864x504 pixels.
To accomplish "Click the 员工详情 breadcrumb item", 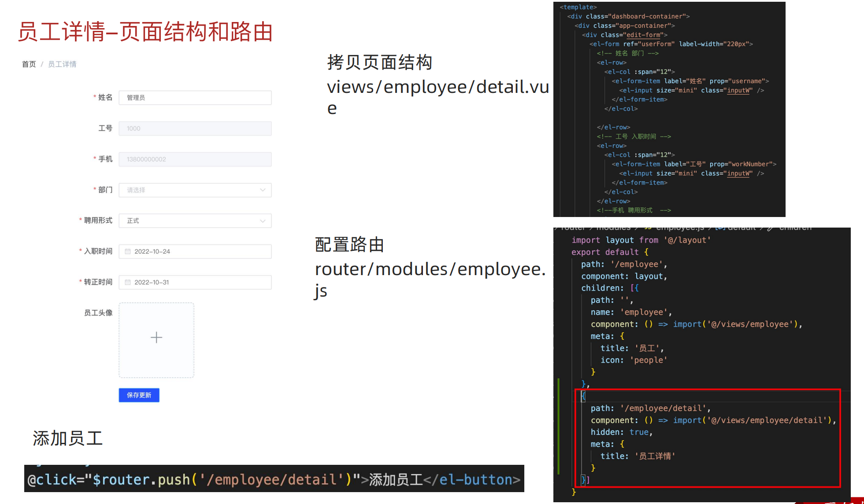I will coord(62,64).
